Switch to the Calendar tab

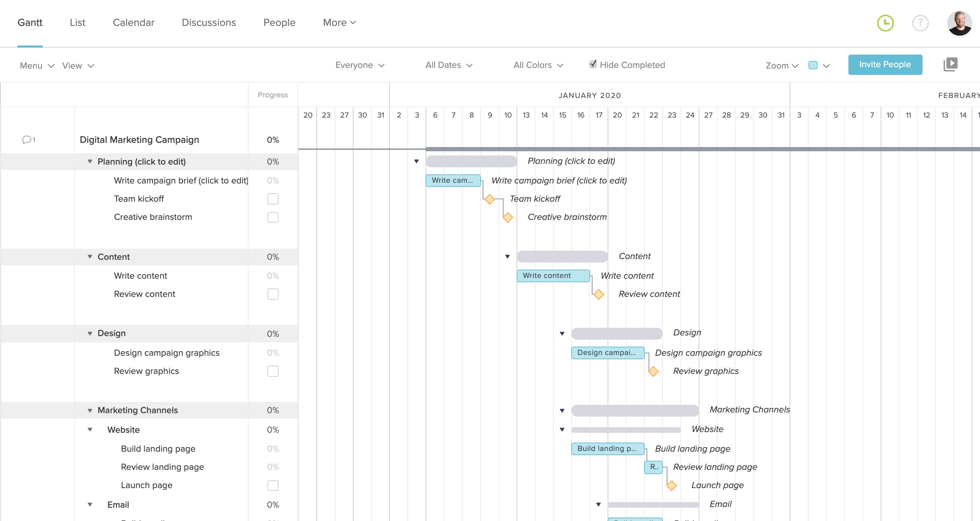(133, 23)
